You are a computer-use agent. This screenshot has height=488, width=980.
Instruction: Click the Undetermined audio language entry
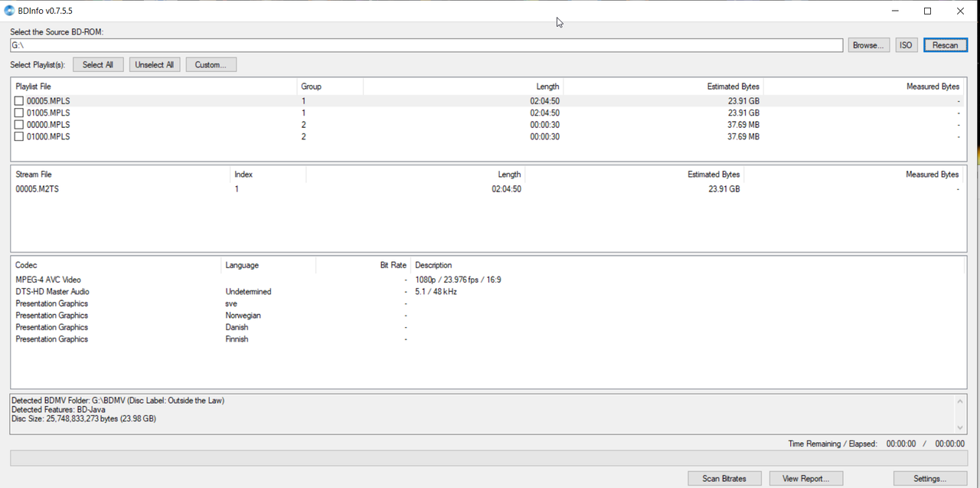coord(248,292)
